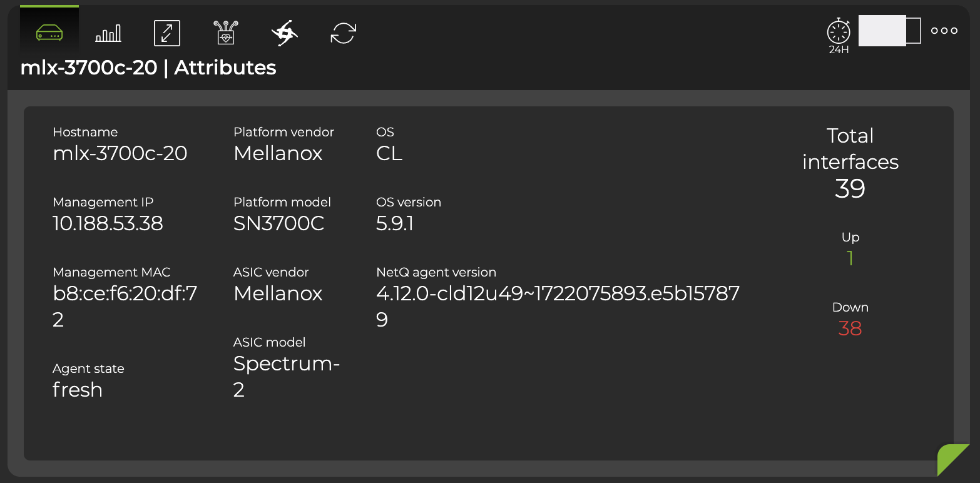Screen dimensions: 980x483
Task: Click the NetQ pinwheel logo icon
Action: [x=283, y=33]
